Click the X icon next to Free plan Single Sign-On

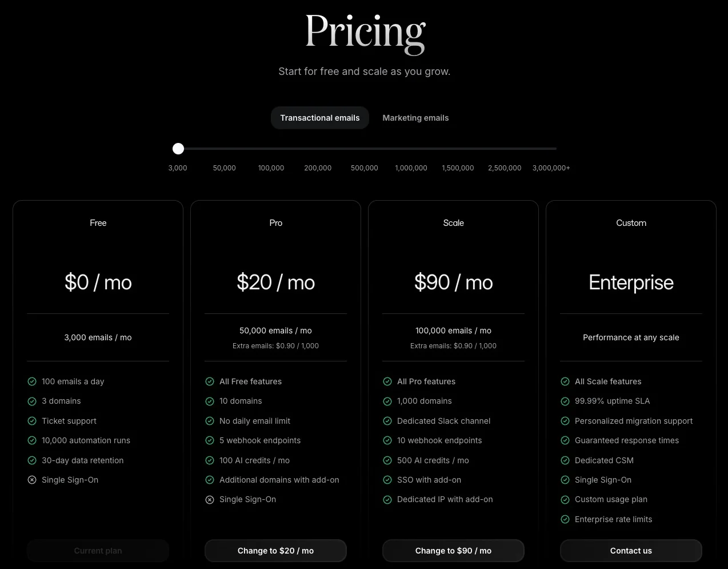pyautogui.click(x=32, y=480)
